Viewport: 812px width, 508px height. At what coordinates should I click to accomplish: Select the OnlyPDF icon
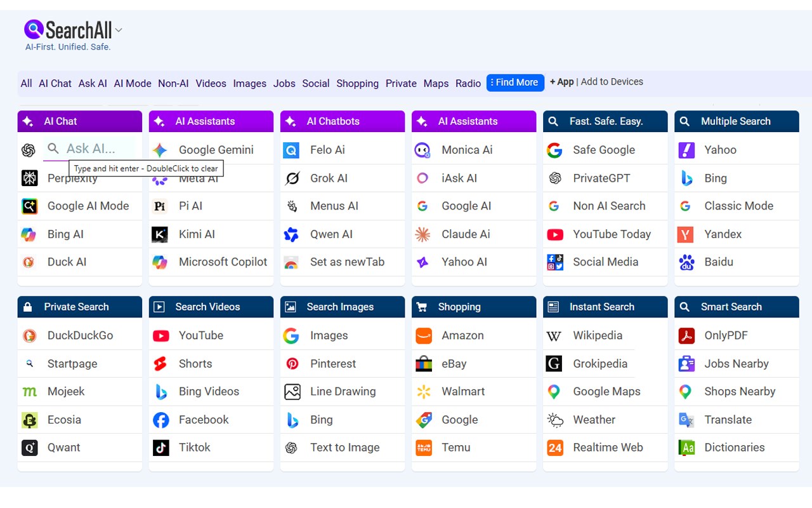pyautogui.click(x=686, y=335)
